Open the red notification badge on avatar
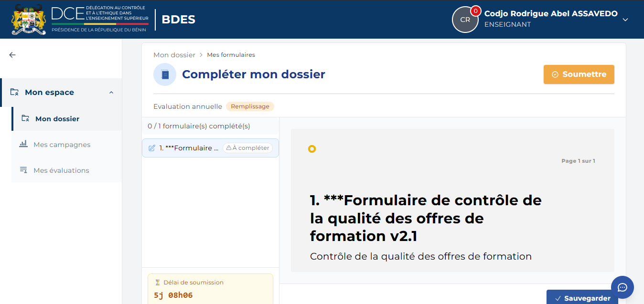 coord(475,10)
